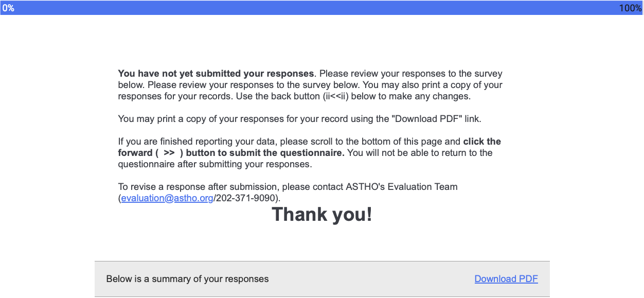Screen dimensions: 644x298
Task: Click the 100% progress label
Action: tap(630, 8)
